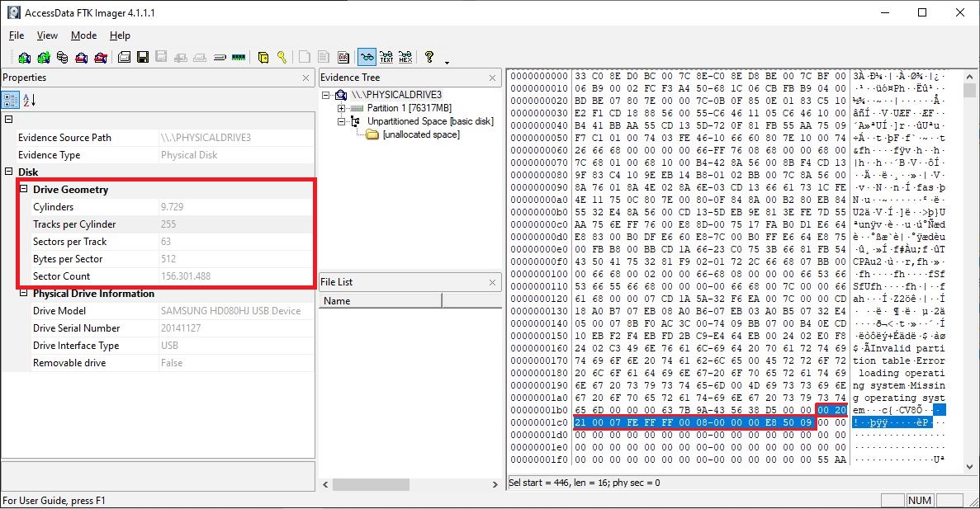Image resolution: width=980 pixels, height=509 pixels.
Task: Click the Verify Drive/Image icon
Action: (x=220, y=58)
